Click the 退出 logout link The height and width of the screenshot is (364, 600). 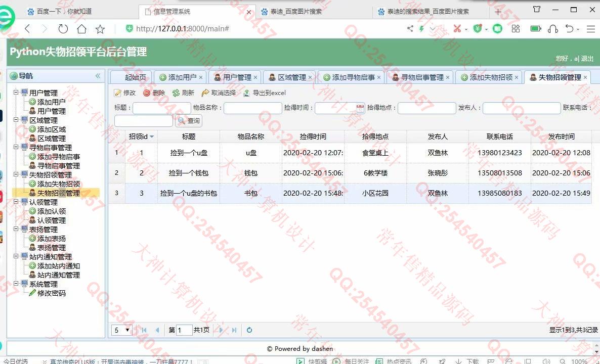point(587,59)
